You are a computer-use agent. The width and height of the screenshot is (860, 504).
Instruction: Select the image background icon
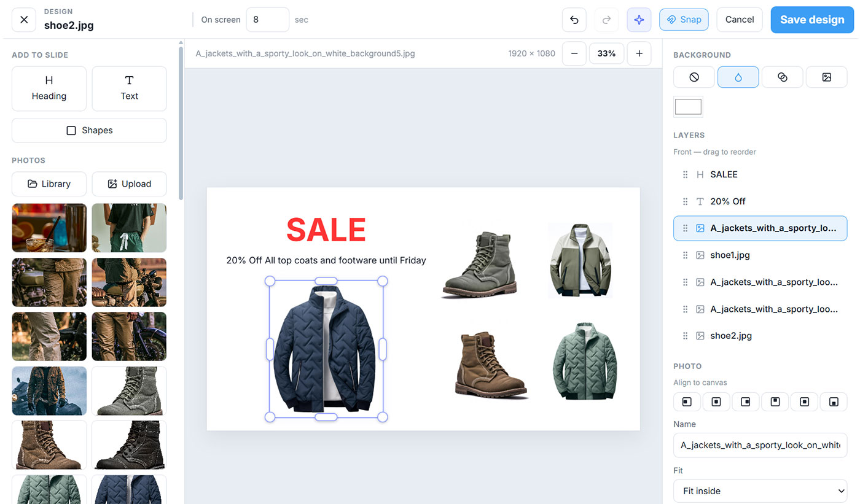tap(827, 77)
